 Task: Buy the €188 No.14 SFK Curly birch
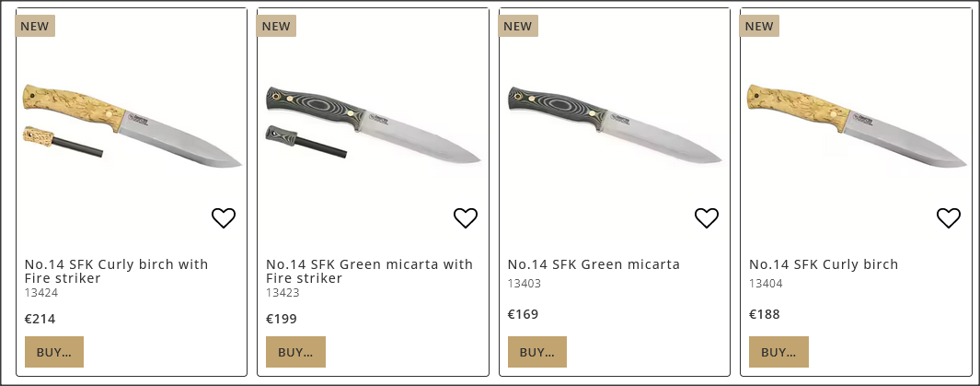click(x=778, y=352)
